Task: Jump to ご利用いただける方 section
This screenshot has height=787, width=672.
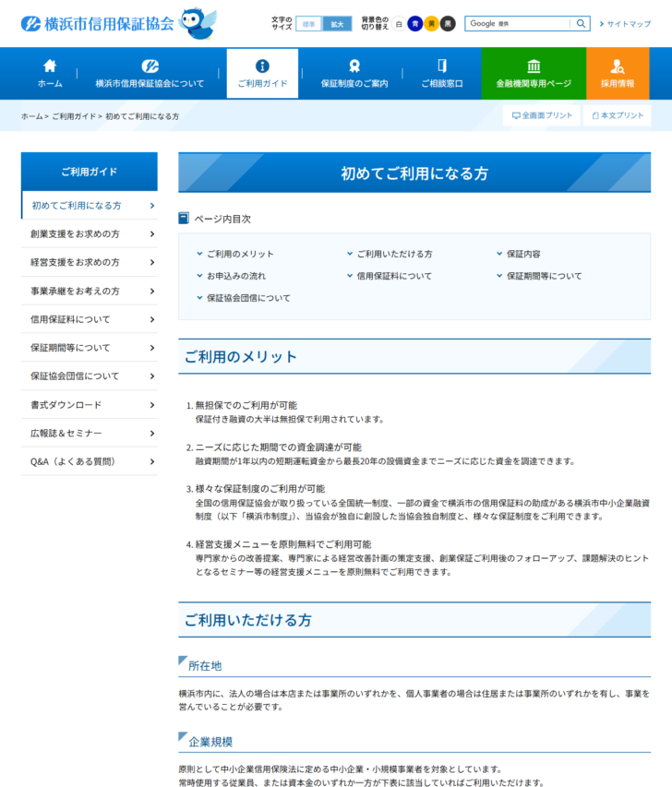Action: (390, 254)
